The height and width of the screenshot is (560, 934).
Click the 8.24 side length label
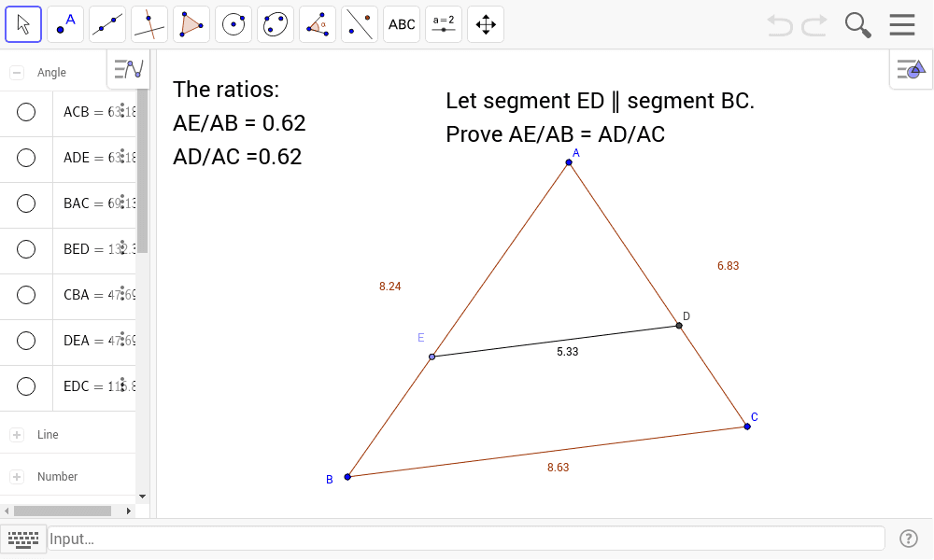pos(390,287)
